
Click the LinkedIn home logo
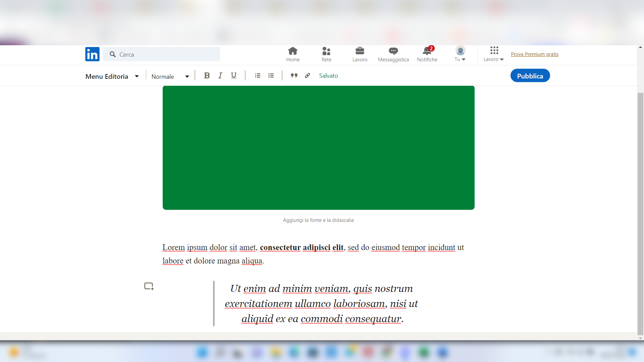(92, 54)
